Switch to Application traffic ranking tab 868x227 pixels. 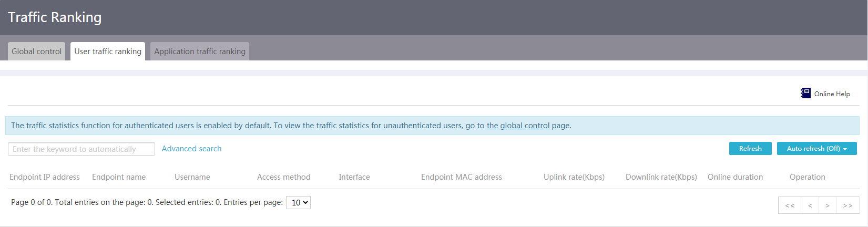click(200, 51)
